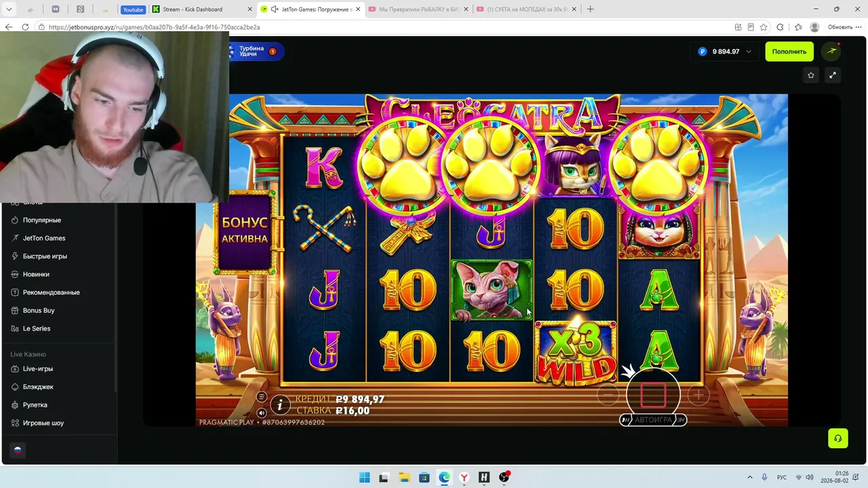Go back to the previous page
The height and width of the screenshot is (488, 868).
coord(9,27)
